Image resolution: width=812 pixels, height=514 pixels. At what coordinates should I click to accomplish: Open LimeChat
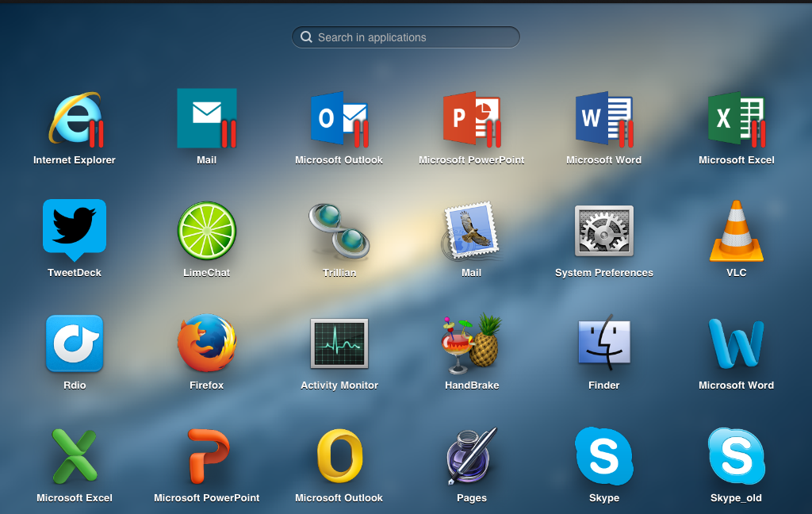coord(206,231)
